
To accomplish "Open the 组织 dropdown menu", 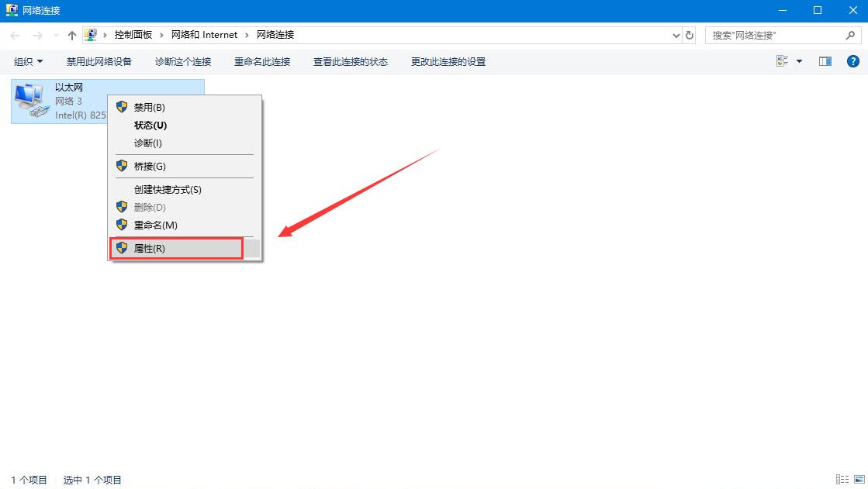I will (28, 61).
